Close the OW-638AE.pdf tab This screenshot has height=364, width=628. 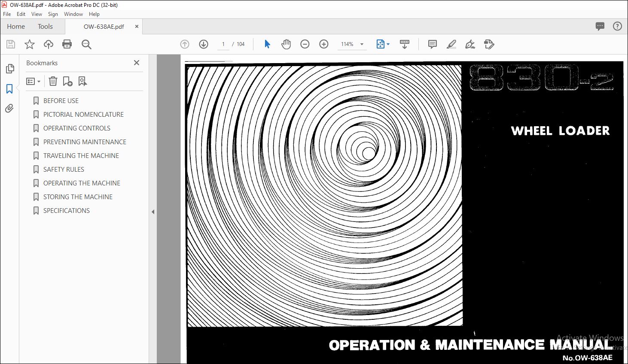tap(137, 26)
